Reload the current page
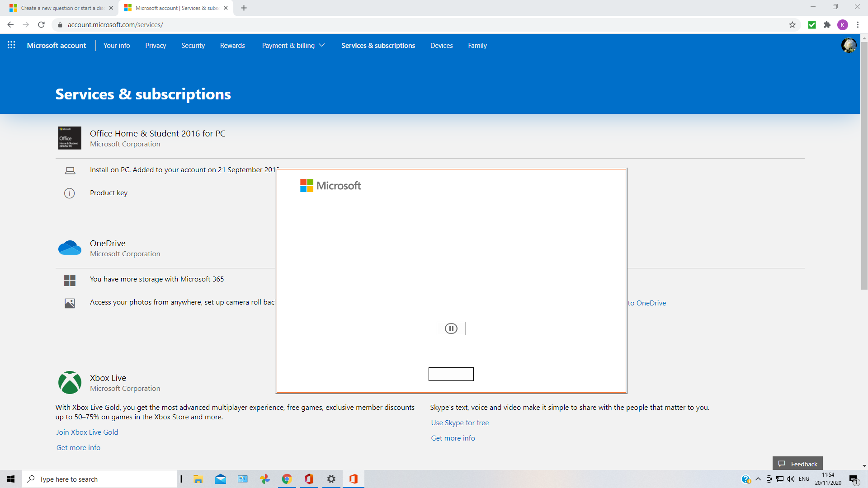The height and width of the screenshot is (488, 868). [41, 25]
